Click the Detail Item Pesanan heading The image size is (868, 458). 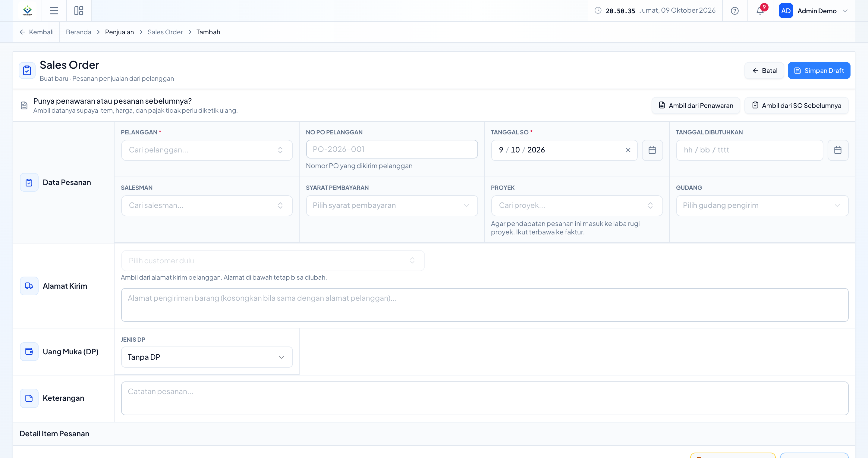(x=54, y=434)
